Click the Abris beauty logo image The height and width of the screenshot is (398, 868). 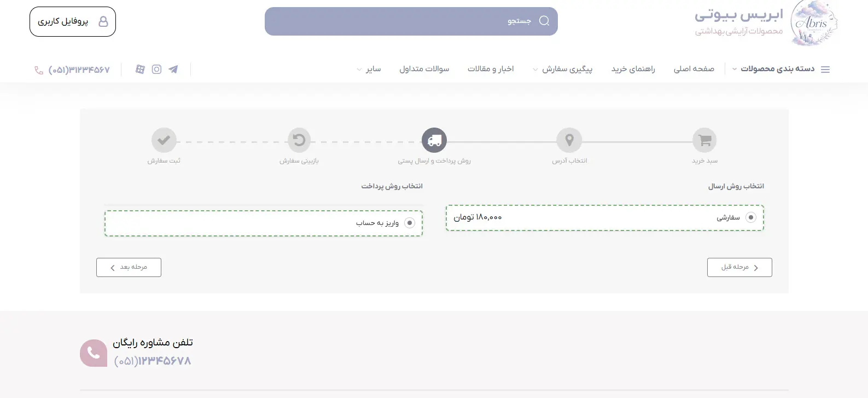pos(815,23)
